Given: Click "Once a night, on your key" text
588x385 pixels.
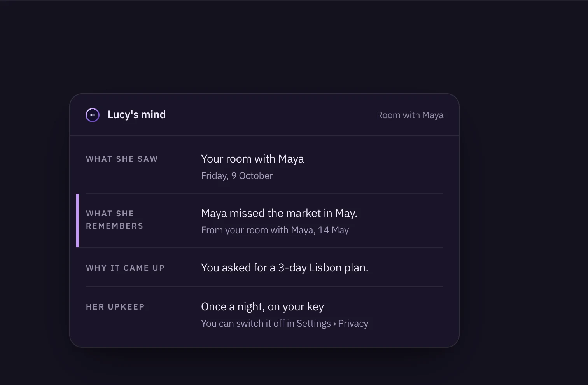Looking at the screenshot, I should click(x=262, y=306).
